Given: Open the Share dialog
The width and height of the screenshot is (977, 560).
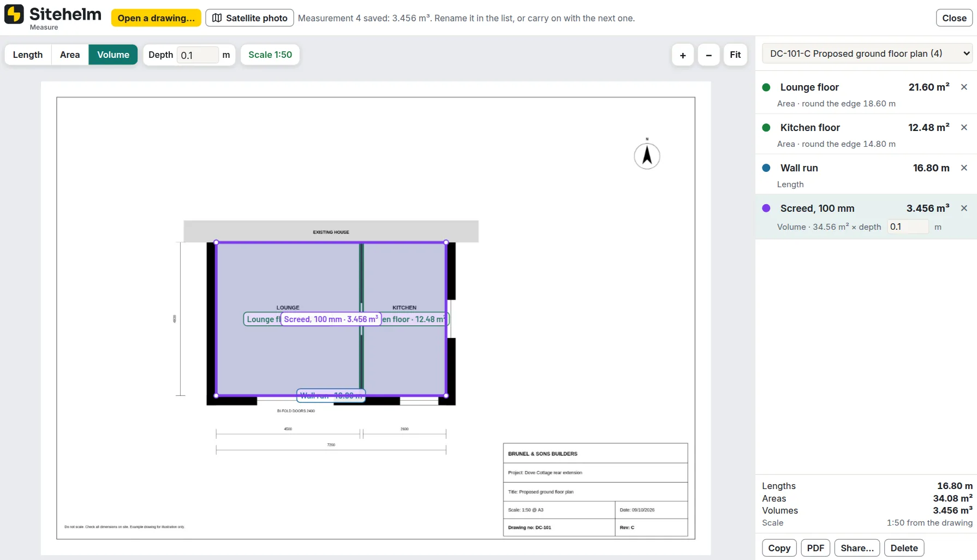Looking at the screenshot, I should coord(857,548).
